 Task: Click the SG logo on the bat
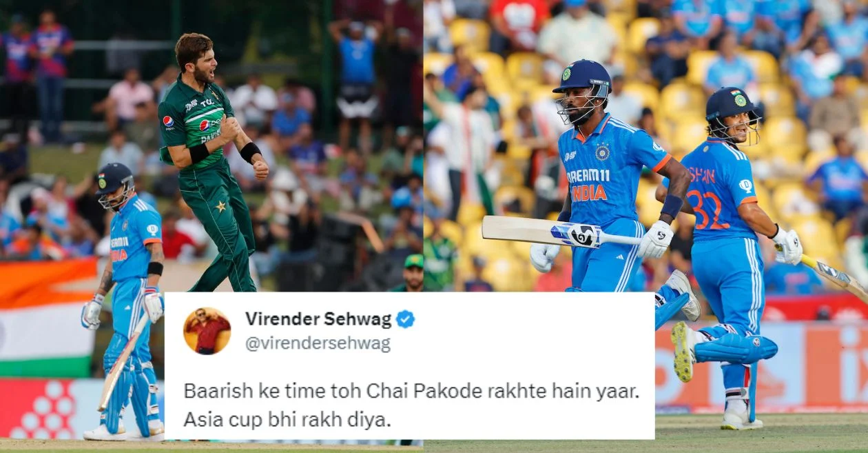(583, 236)
